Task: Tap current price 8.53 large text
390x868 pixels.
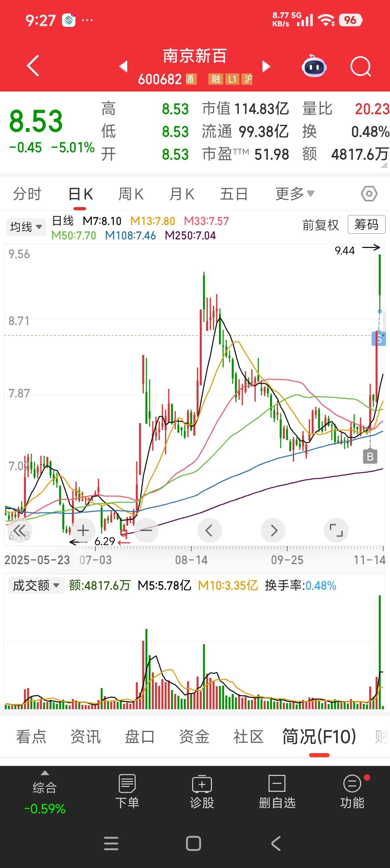Action: click(36, 121)
